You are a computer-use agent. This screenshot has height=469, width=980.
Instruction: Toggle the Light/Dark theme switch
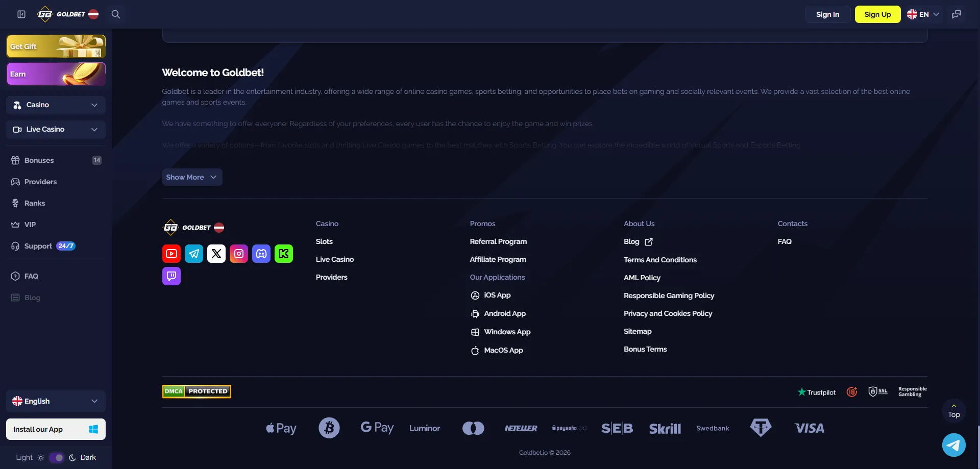click(57, 458)
